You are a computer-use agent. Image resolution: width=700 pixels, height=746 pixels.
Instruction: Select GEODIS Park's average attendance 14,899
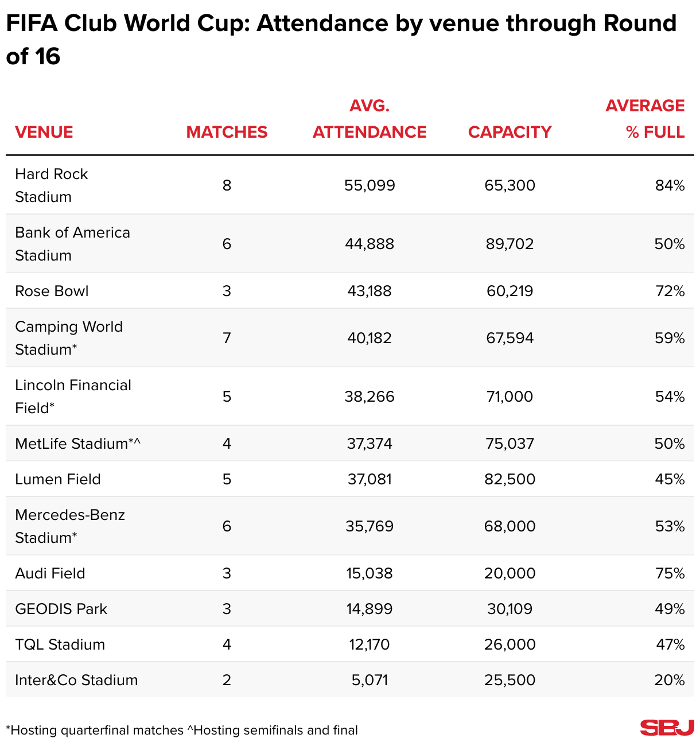tap(370, 609)
